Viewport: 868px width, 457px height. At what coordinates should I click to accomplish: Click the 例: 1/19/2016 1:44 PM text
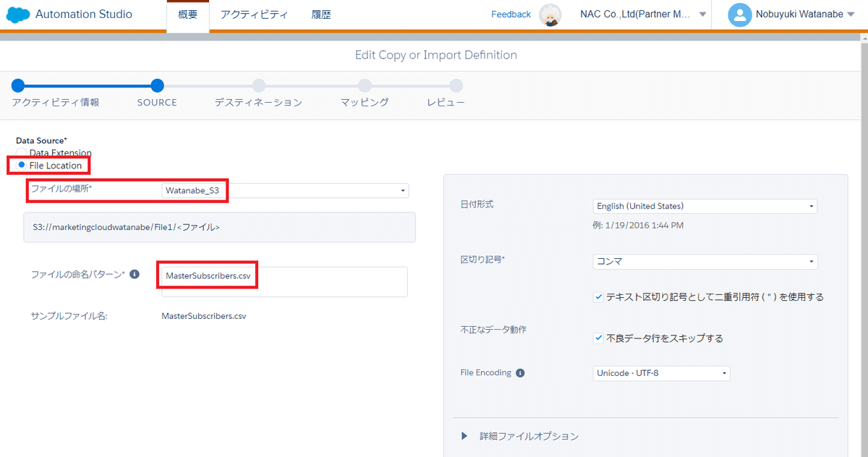point(638,225)
